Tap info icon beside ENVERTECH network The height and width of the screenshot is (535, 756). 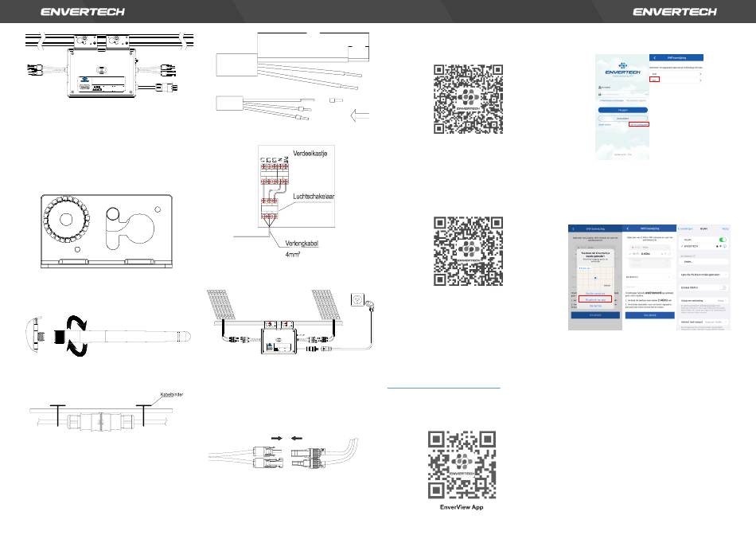pos(725,246)
